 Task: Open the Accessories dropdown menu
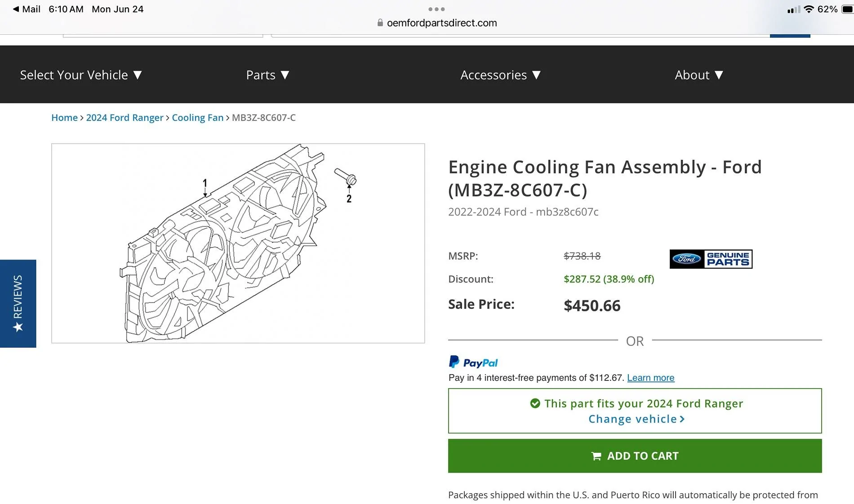(500, 75)
